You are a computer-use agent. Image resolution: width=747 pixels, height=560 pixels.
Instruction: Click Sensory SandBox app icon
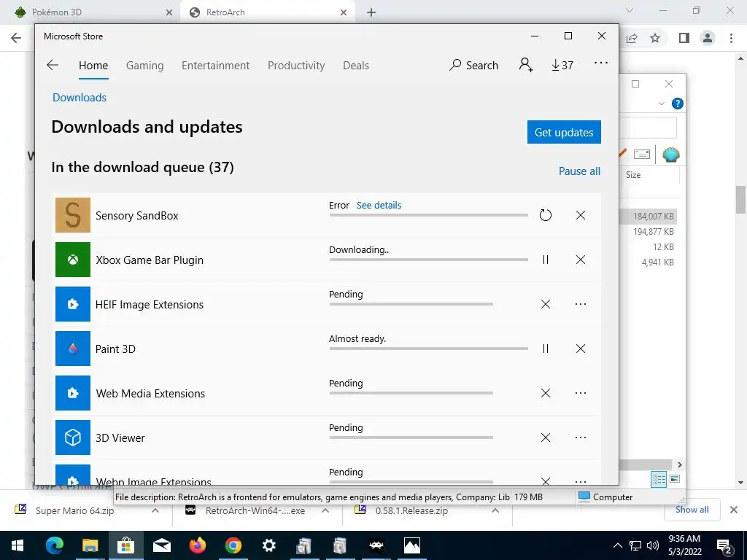(73, 215)
